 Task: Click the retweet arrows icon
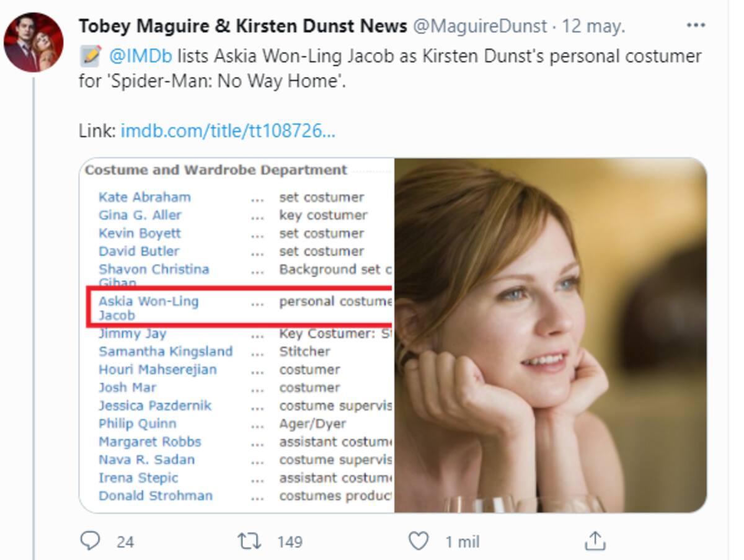[250, 541]
